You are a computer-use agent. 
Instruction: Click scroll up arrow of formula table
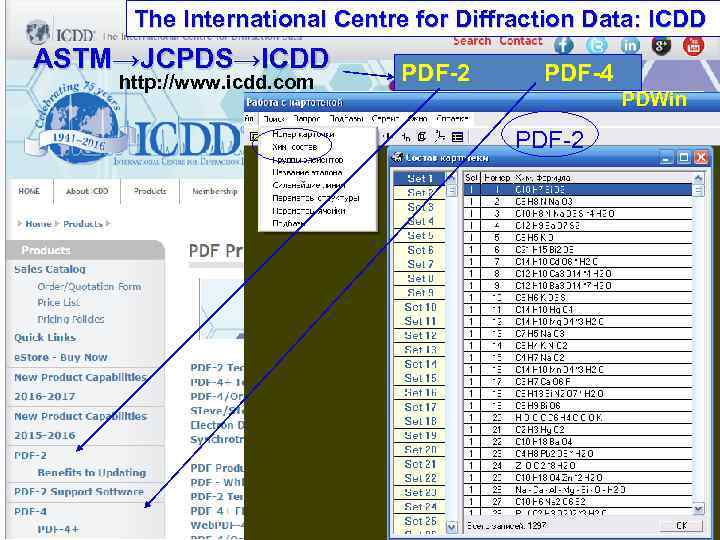(698, 178)
